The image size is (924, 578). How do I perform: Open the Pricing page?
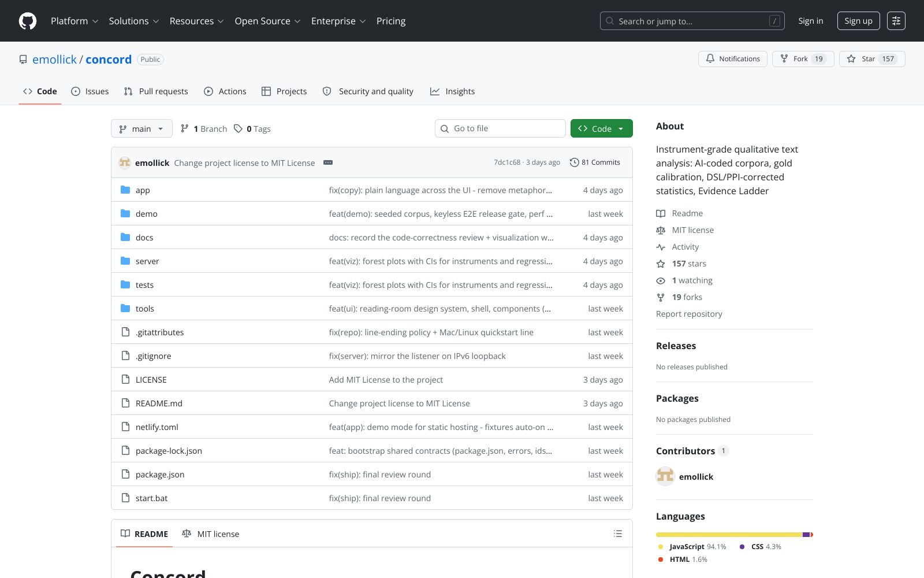pos(391,21)
